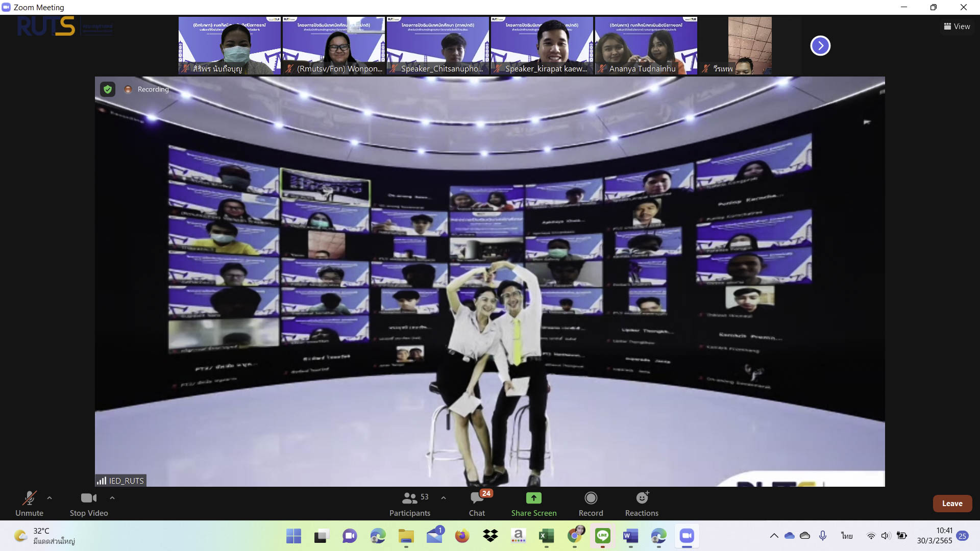
Task: Switch to the LINE app
Action: 603,536
